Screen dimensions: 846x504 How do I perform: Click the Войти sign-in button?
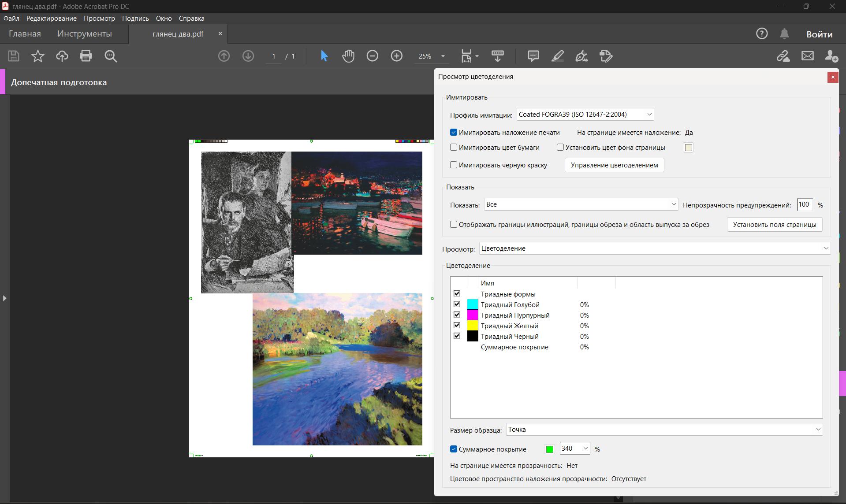coord(819,34)
